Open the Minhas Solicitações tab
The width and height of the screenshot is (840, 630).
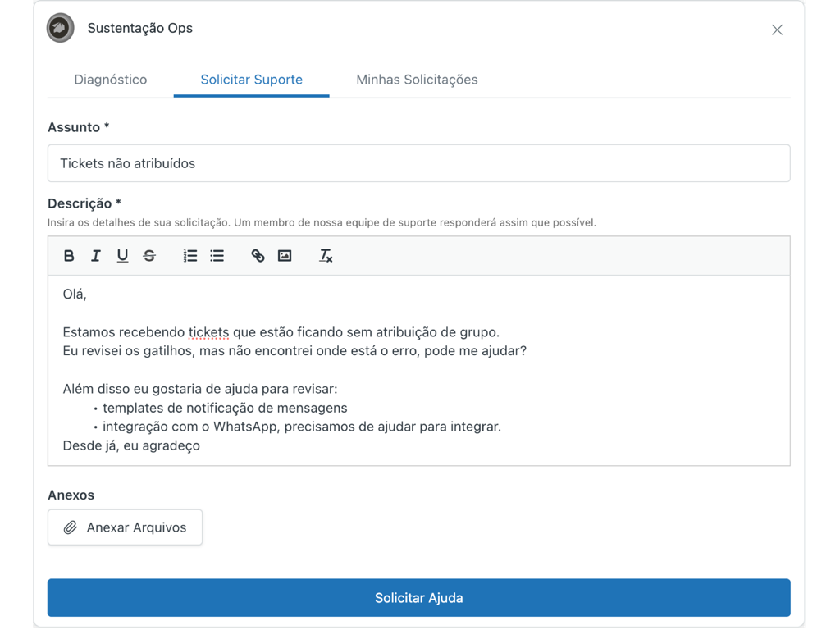417,80
